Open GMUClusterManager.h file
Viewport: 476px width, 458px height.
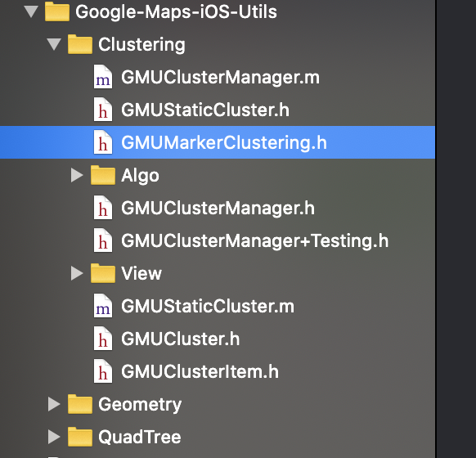pyautogui.click(x=218, y=209)
